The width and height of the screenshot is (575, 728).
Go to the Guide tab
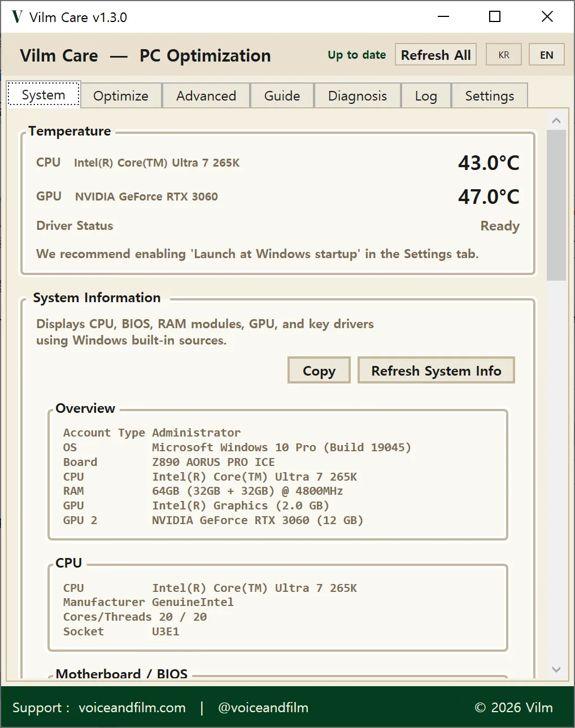tap(282, 96)
